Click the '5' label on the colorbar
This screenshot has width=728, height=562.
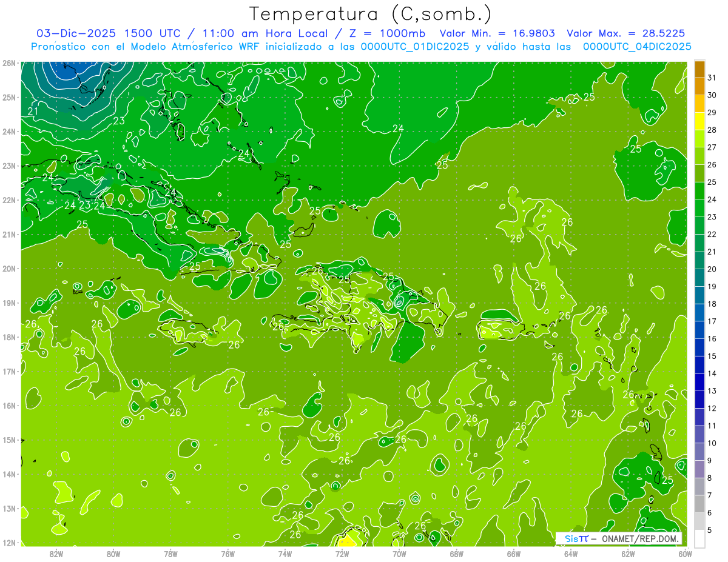(710, 530)
